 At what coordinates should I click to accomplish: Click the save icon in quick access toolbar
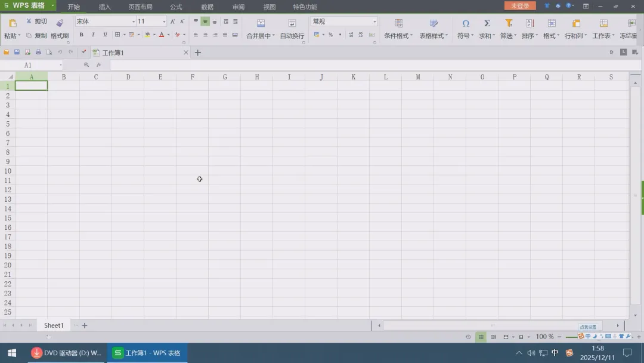[x=17, y=52]
